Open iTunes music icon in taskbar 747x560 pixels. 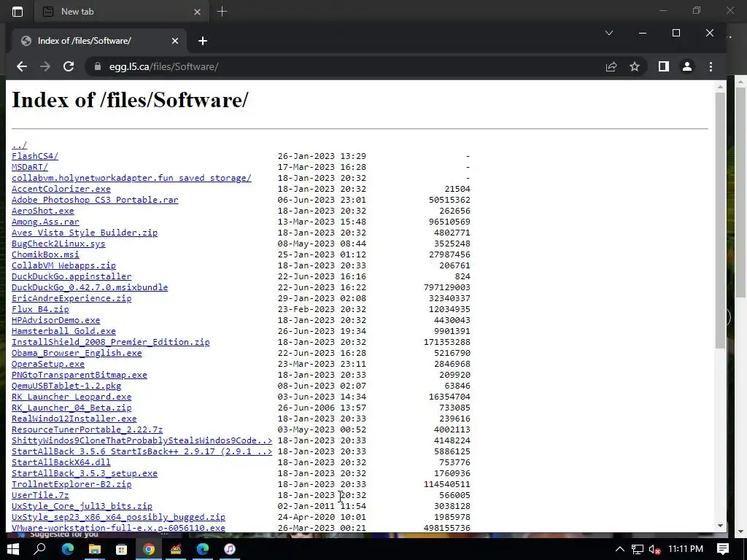[230, 549]
